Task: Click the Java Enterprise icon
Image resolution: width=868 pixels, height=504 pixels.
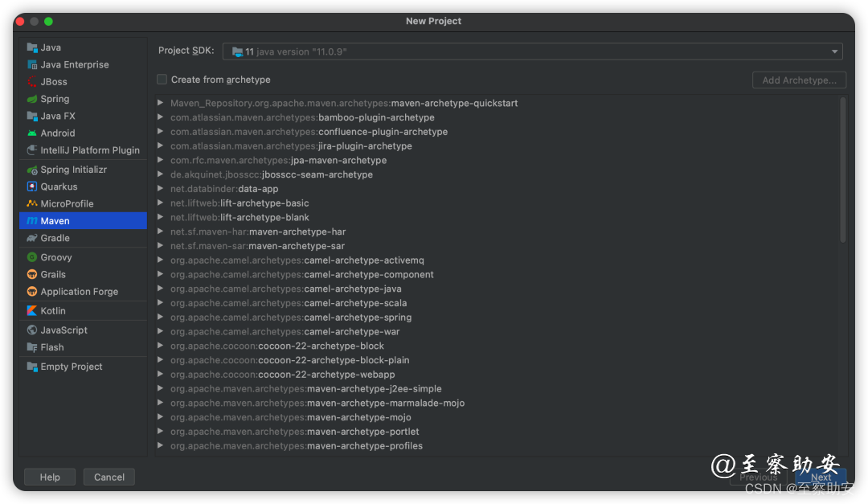Action: (x=32, y=65)
